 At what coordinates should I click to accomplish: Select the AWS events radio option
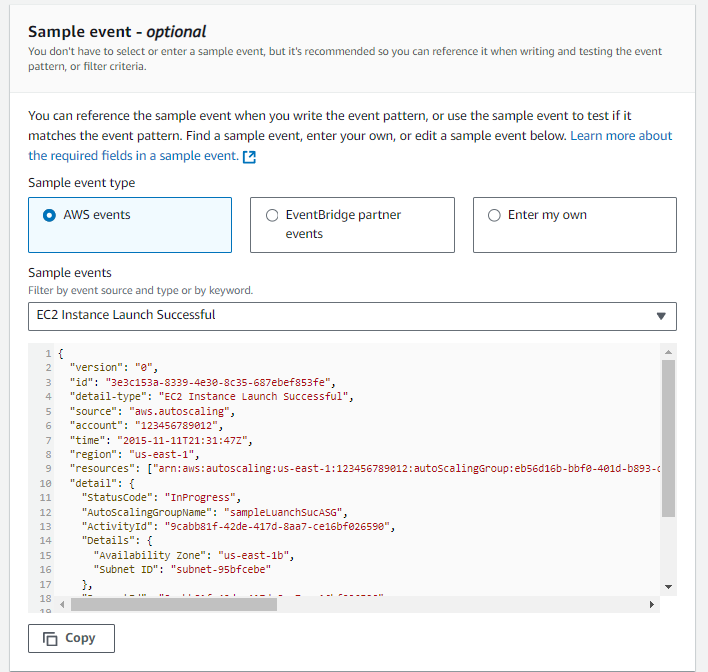(x=49, y=215)
